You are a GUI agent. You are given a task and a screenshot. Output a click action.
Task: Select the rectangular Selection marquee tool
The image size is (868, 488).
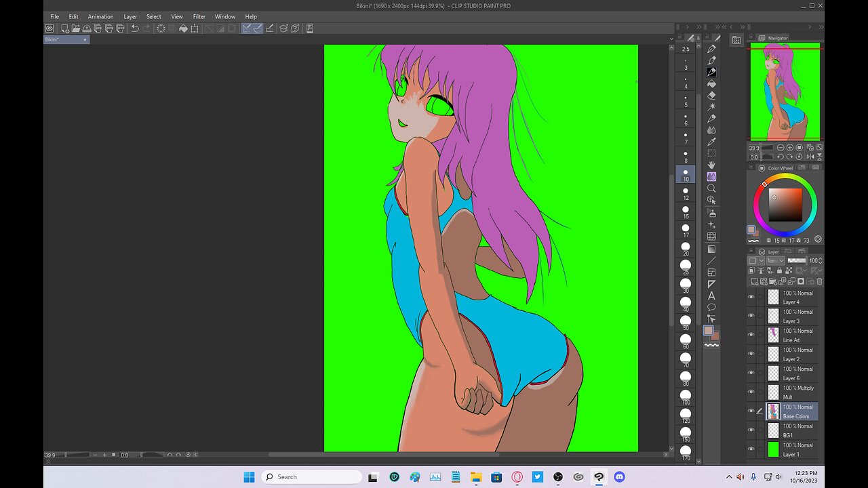pyautogui.click(x=711, y=153)
